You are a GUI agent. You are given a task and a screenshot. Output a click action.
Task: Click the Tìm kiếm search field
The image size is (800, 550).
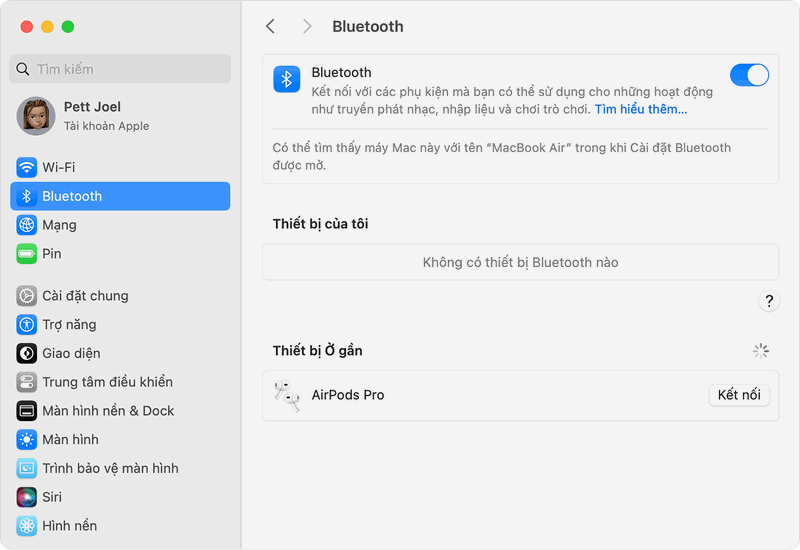[120, 69]
